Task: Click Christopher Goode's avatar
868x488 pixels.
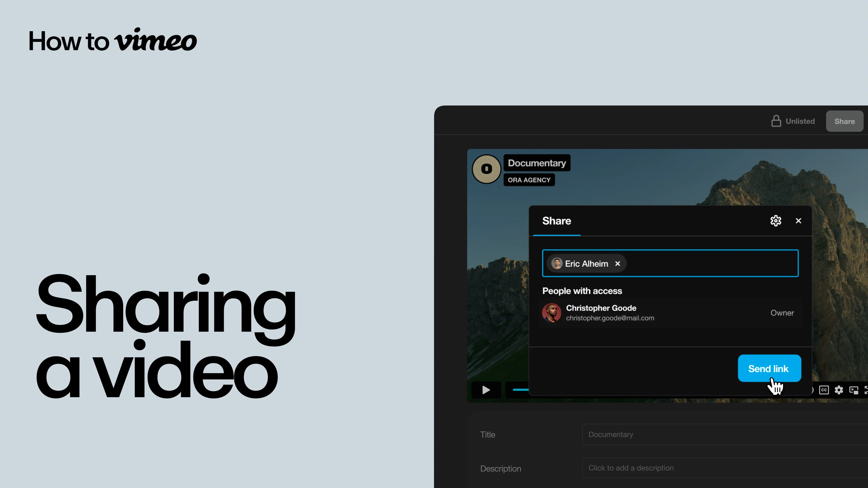Action: (551, 313)
